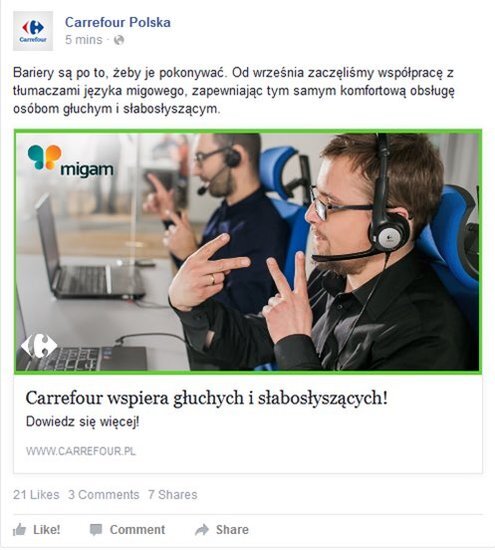Show the 3 Comments

click(104, 495)
